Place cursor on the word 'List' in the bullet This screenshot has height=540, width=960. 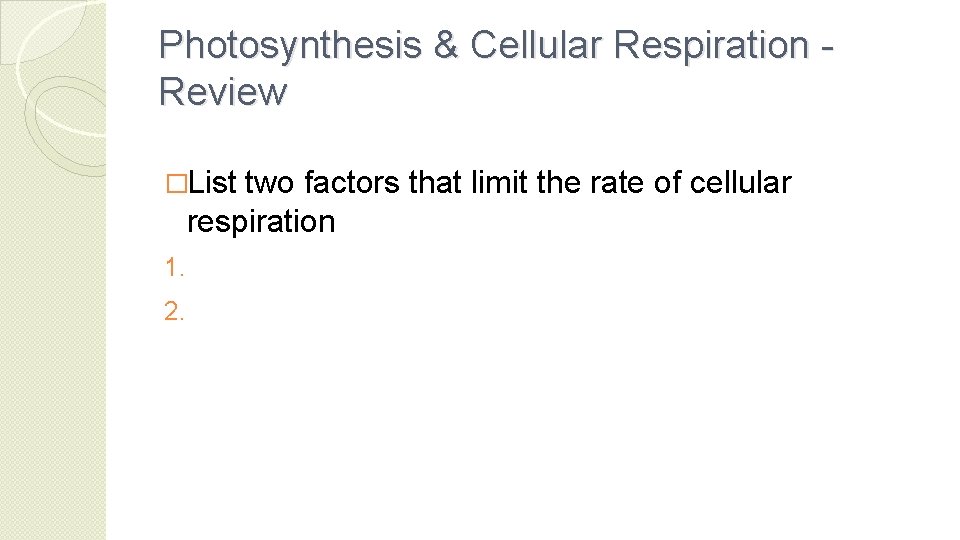click(x=212, y=182)
